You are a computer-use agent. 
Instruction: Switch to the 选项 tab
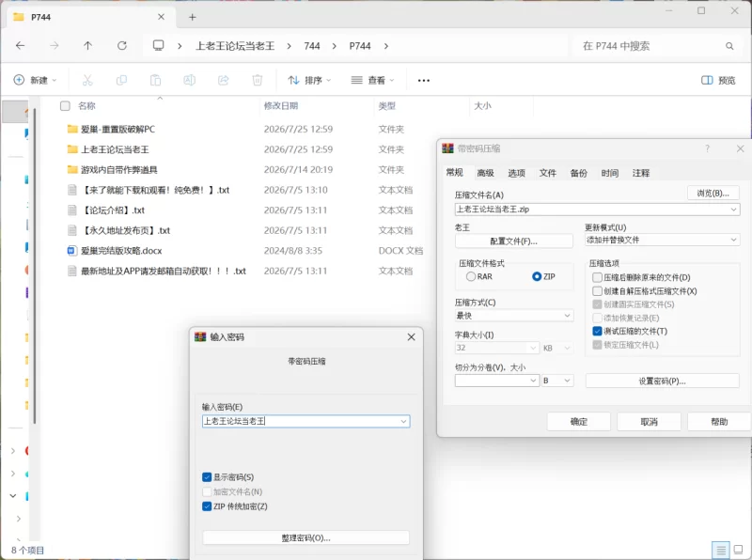[x=516, y=173]
